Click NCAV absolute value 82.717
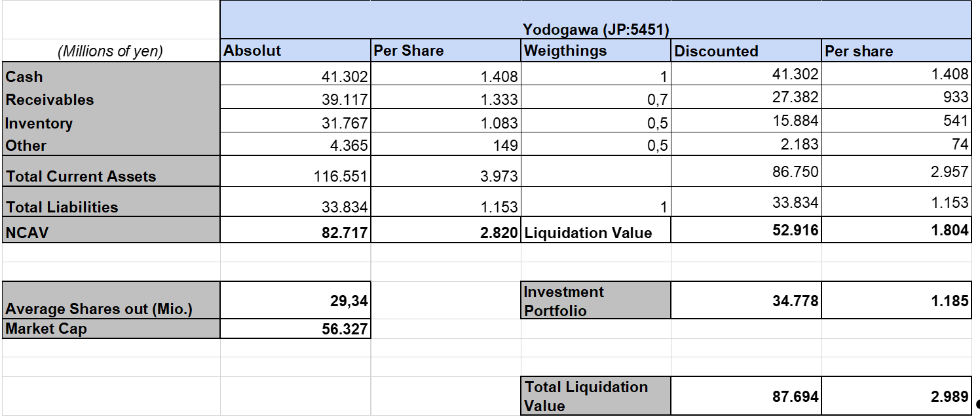 [x=295, y=231]
